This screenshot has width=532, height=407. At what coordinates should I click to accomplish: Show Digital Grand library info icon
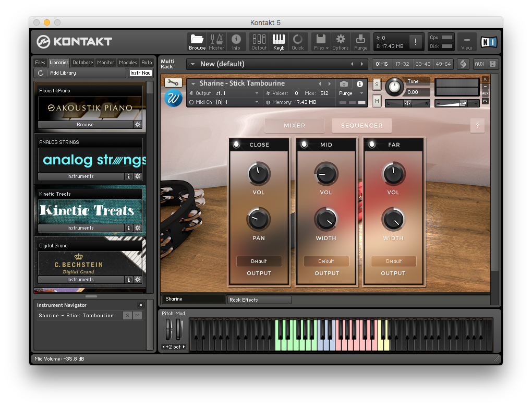pos(129,279)
